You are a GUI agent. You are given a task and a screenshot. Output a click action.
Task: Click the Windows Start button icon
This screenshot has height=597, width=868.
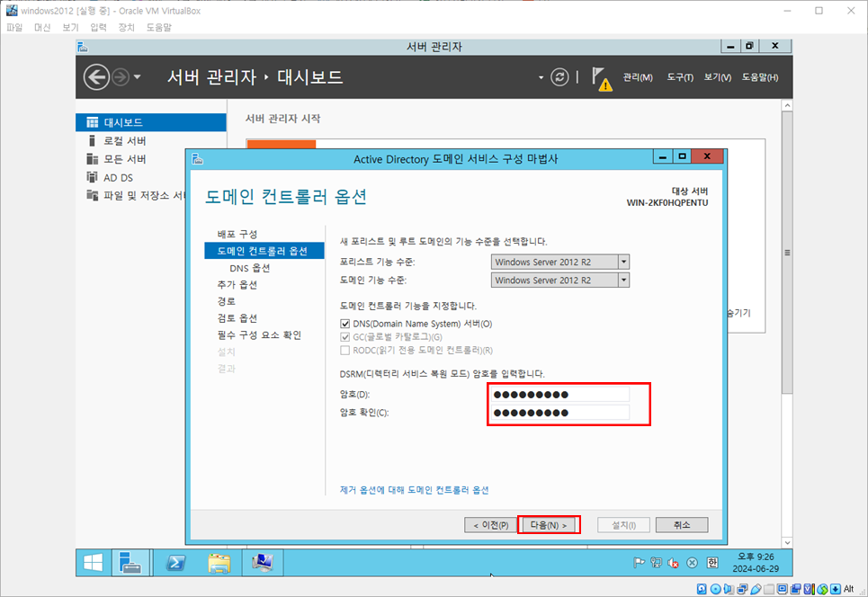click(x=93, y=563)
